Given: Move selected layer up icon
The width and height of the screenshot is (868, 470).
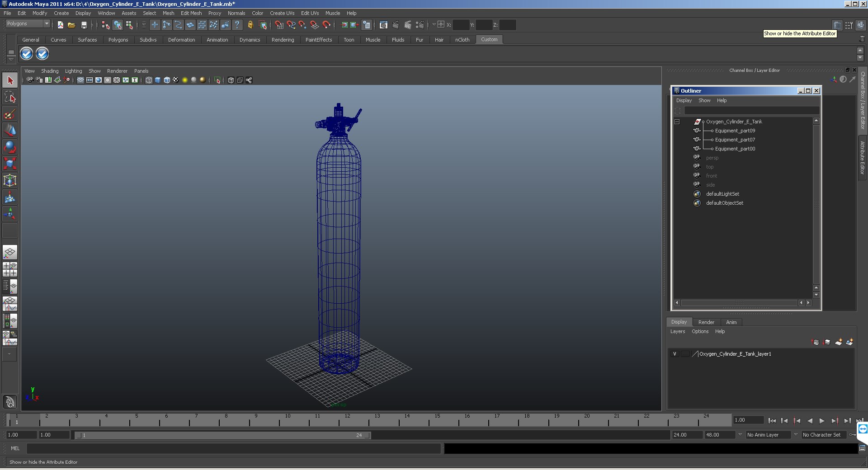Looking at the screenshot, I should coord(816,342).
